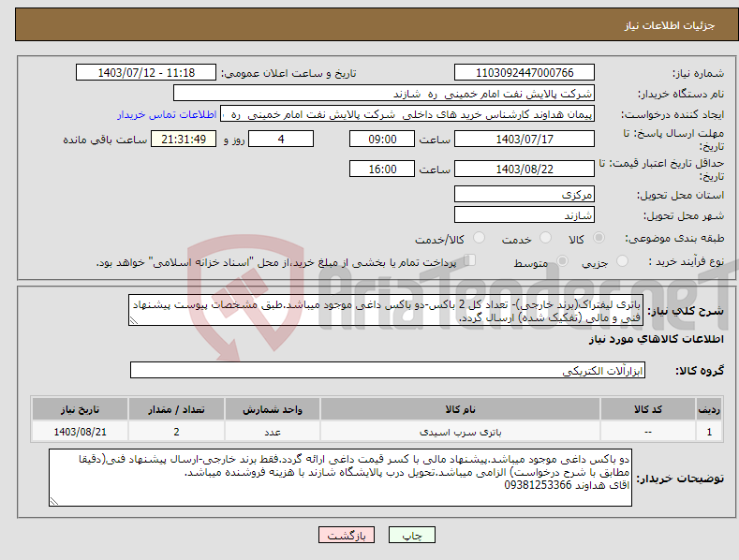Click the توضیحات خریدار textarea
This screenshot has width=739, height=560.
340,478
